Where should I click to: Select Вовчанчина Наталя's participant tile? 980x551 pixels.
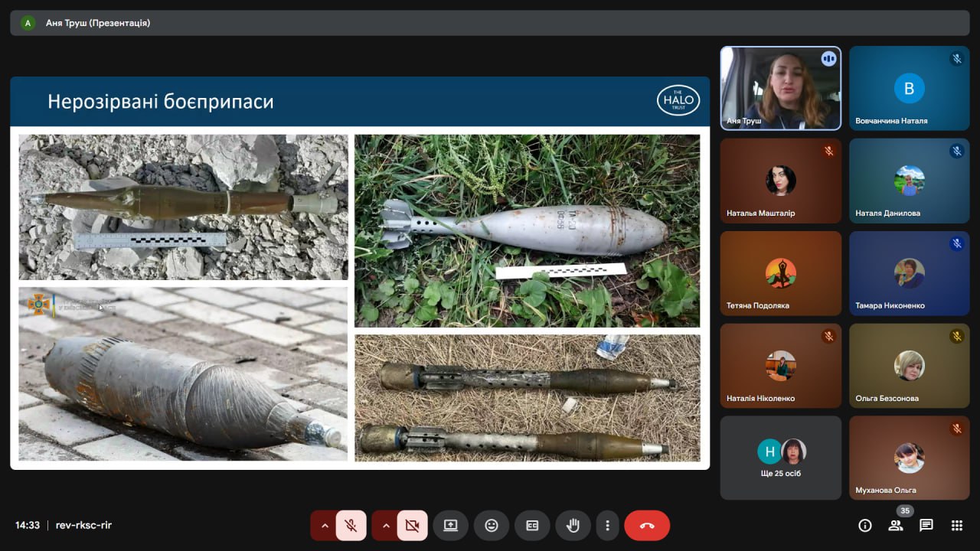[909, 88]
